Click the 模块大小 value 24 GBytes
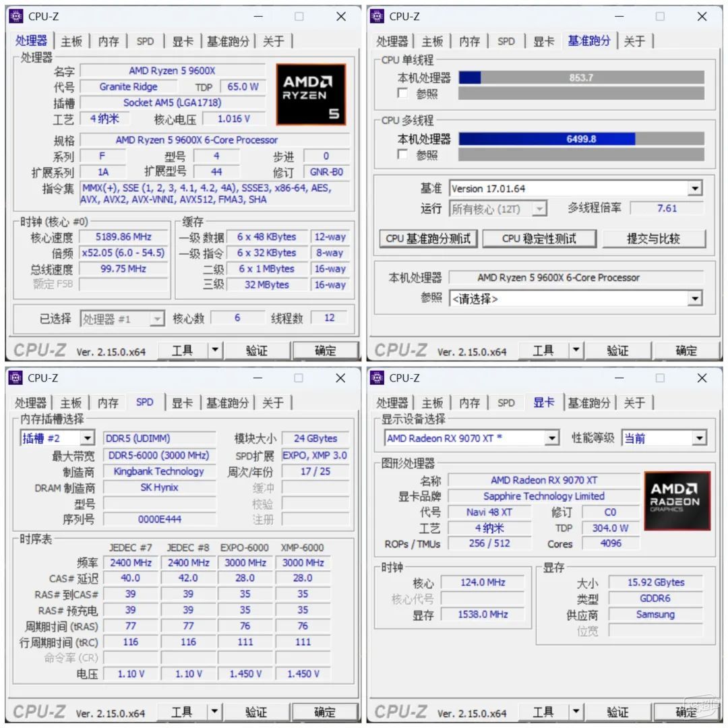728x728 pixels. pos(315,438)
